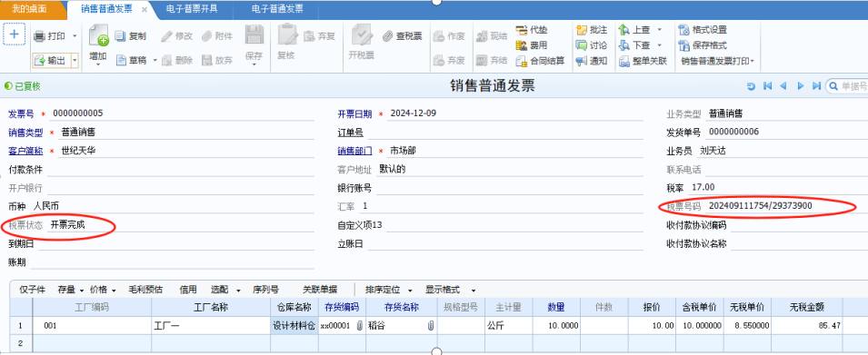Click the 草稿 draft icon

point(122,61)
